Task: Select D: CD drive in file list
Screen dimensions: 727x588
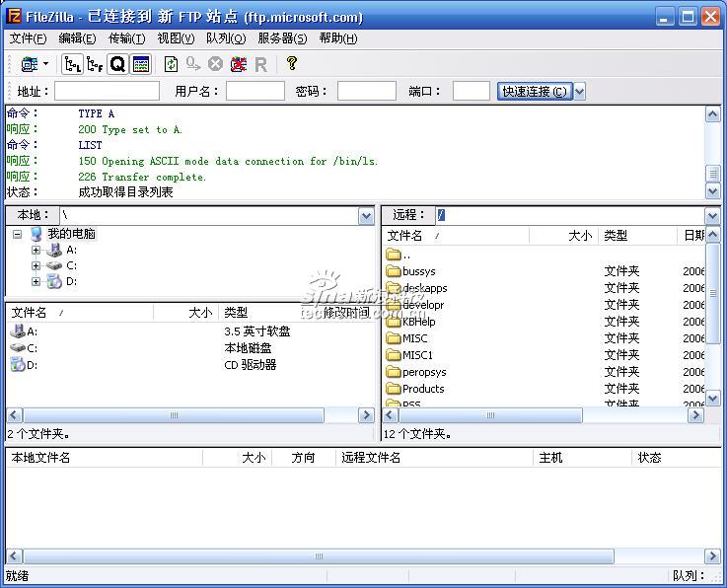Action: point(24,365)
